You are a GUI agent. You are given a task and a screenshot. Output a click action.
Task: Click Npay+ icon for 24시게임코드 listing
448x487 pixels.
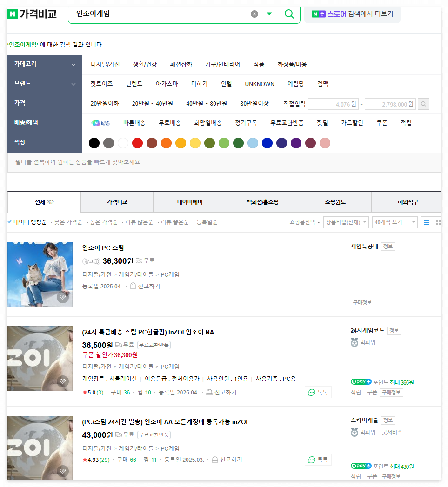(x=361, y=382)
